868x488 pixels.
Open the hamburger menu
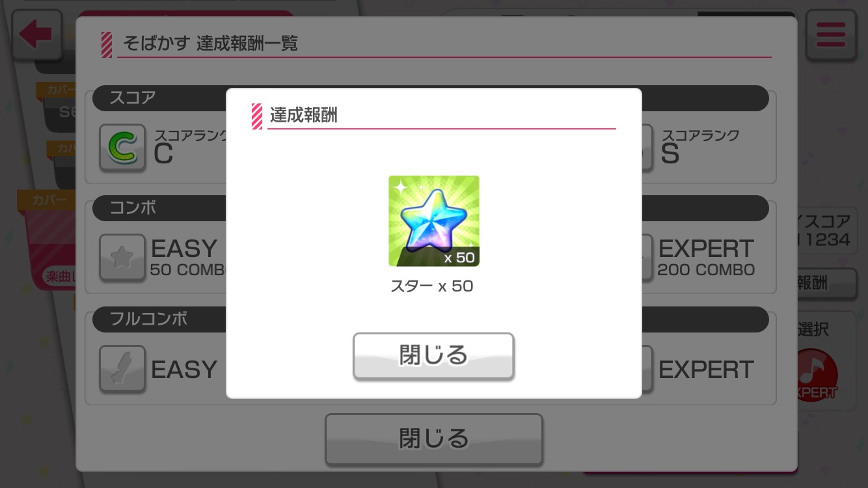point(831,35)
